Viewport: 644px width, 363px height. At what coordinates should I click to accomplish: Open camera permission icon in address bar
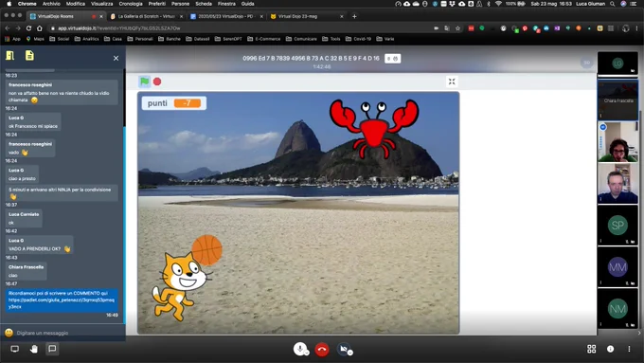(437, 28)
